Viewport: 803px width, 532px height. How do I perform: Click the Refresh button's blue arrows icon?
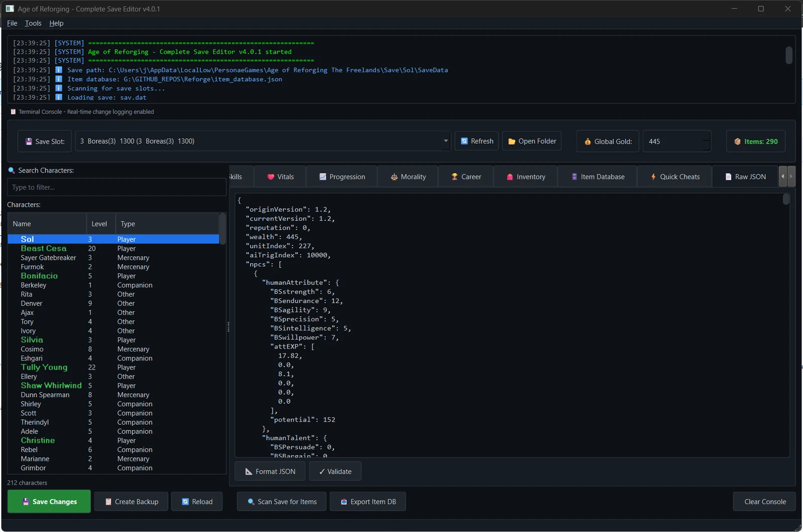point(464,141)
